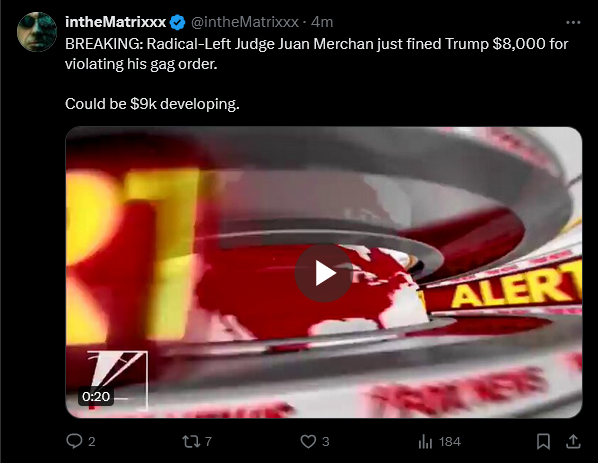Click the like count number 3

click(x=325, y=442)
